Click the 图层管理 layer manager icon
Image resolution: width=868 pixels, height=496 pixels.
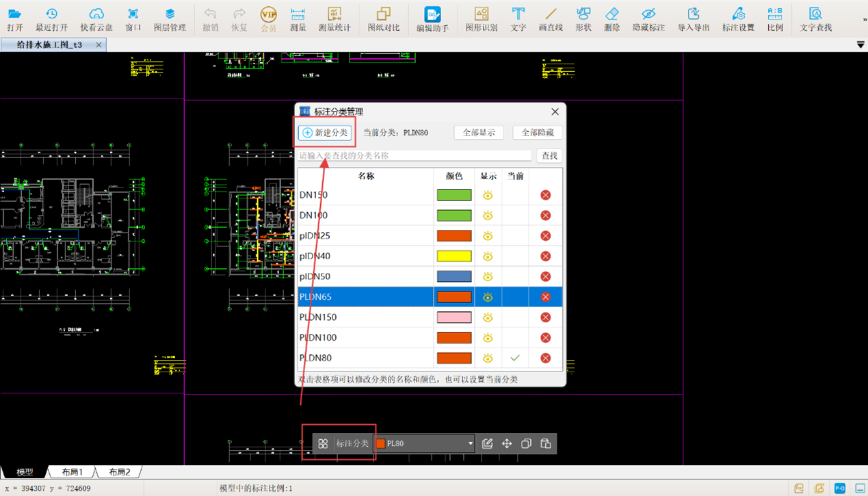[x=170, y=19]
